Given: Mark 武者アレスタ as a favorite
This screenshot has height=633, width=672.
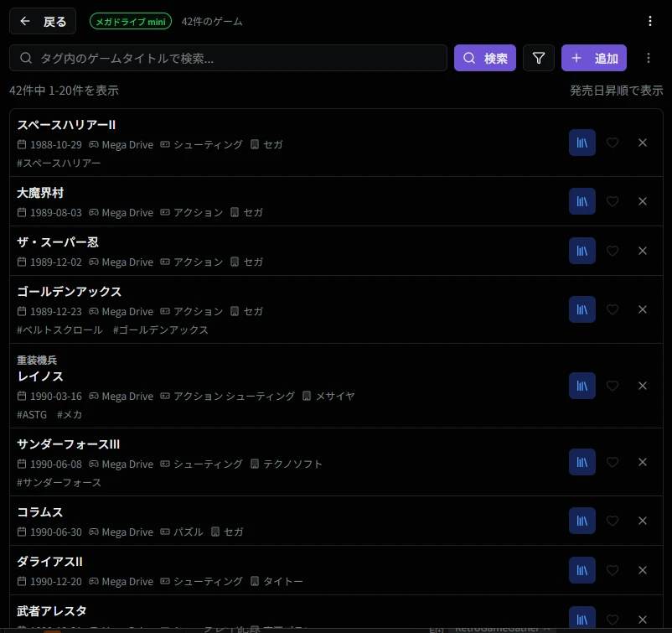Looking at the screenshot, I should [x=613, y=619].
